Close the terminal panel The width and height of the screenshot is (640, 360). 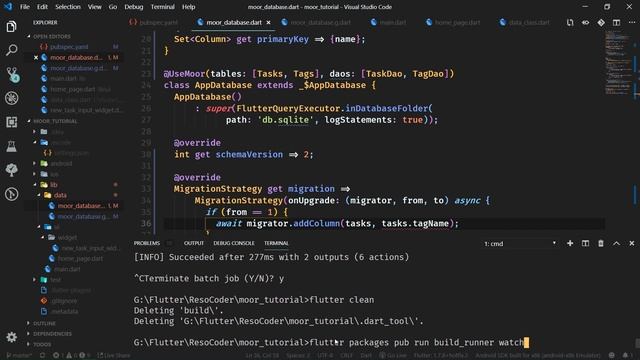(x=632, y=243)
